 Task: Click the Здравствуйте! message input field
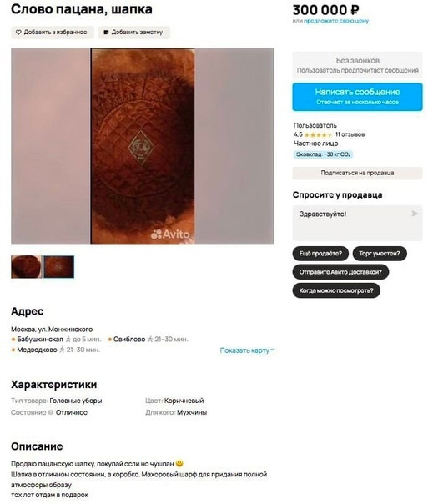[x=357, y=223]
